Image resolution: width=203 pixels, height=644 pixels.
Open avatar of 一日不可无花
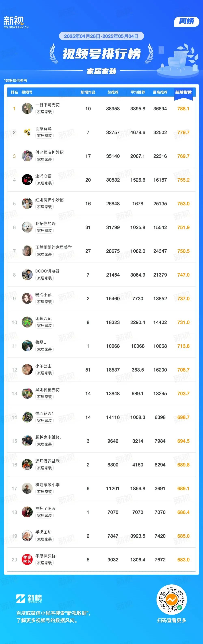tap(27, 109)
